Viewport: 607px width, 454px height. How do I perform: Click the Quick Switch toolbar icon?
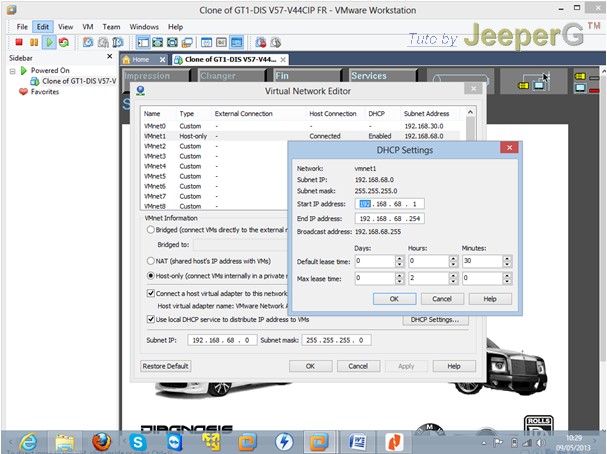coord(158,42)
